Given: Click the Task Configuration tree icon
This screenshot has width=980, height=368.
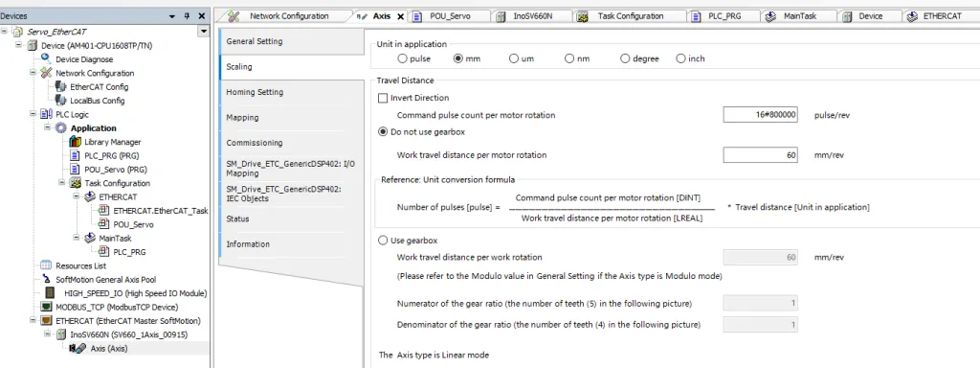Looking at the screenshot, I should point(75,183).
